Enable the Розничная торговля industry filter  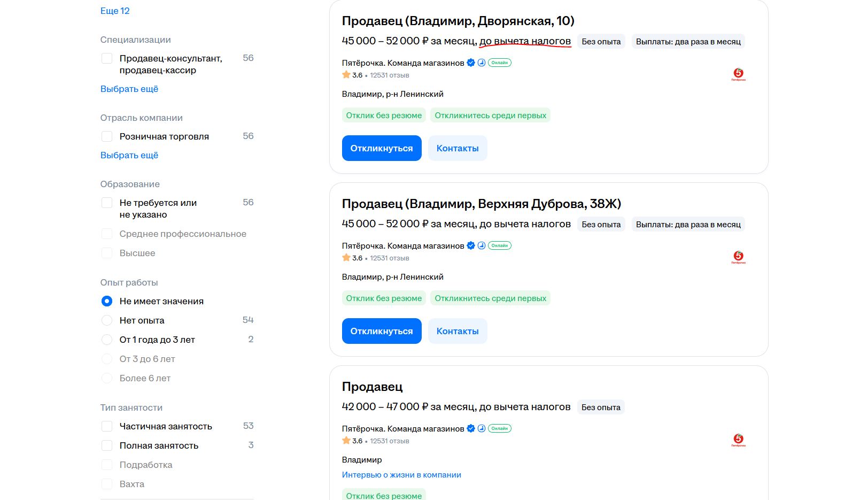(x=107, y=136)
